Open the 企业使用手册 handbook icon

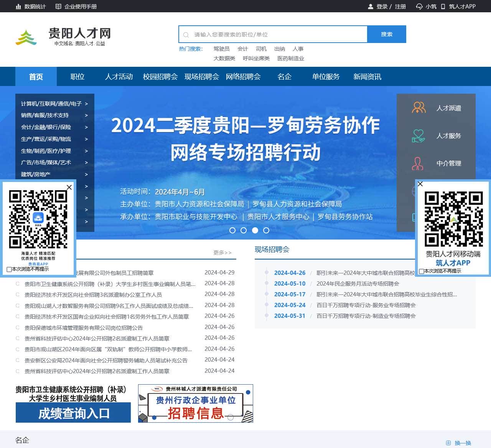(59, 6)
